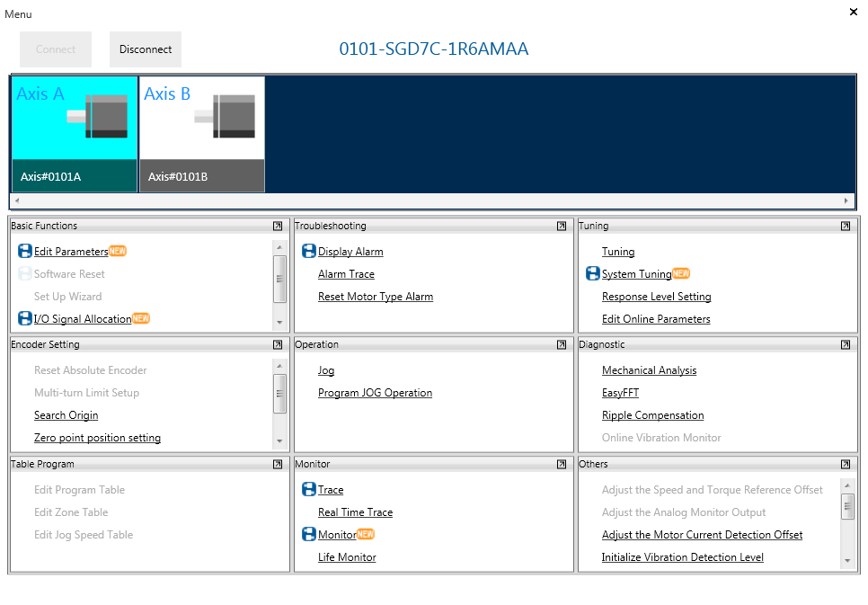This screenshot has width=868, height=605.
Task: Select the Axis B motor tile
Action: coord(202,133)
